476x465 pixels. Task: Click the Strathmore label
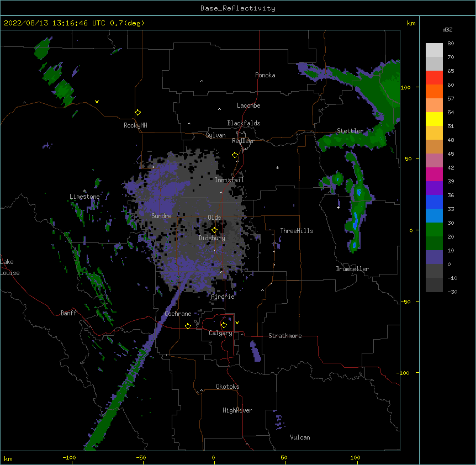click(285, 336)
